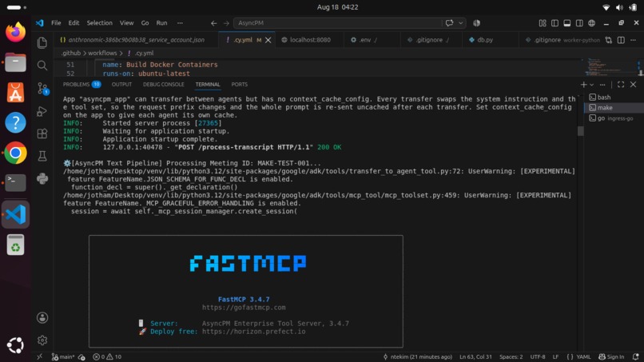Click the globe icon in title bar
This screenshot has width=644, height=362.
(x=592, y=23)
